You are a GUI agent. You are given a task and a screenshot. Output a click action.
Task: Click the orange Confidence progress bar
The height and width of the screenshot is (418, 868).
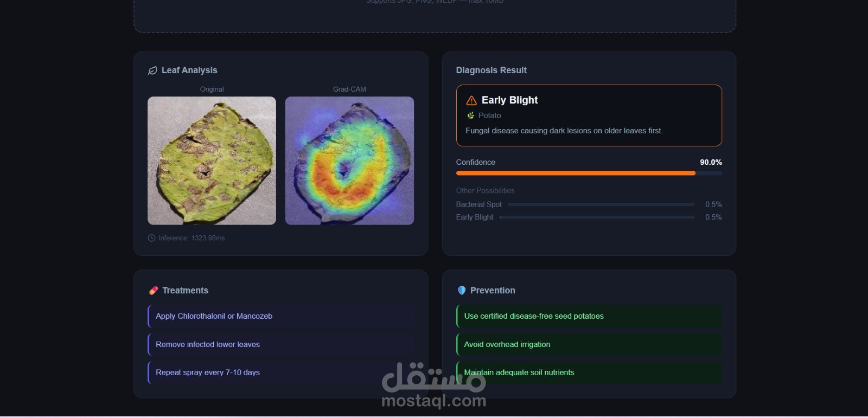tap(589, 173)
